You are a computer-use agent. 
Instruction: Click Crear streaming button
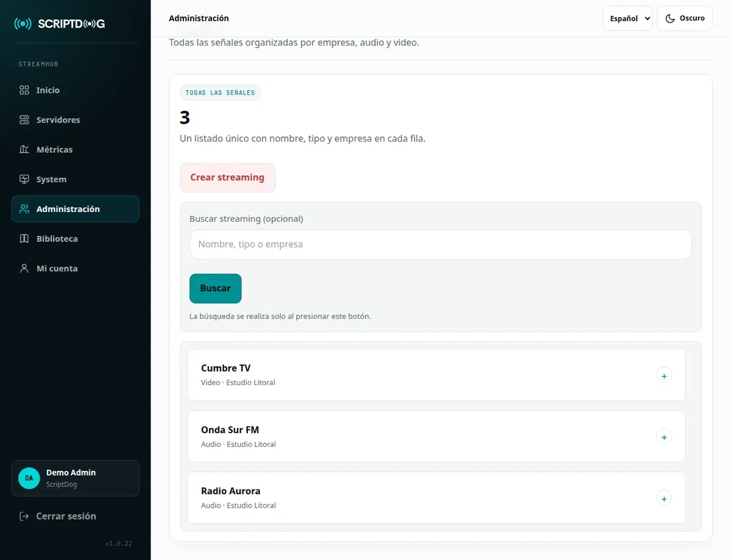pyautogui.click(x=227, y=177)
